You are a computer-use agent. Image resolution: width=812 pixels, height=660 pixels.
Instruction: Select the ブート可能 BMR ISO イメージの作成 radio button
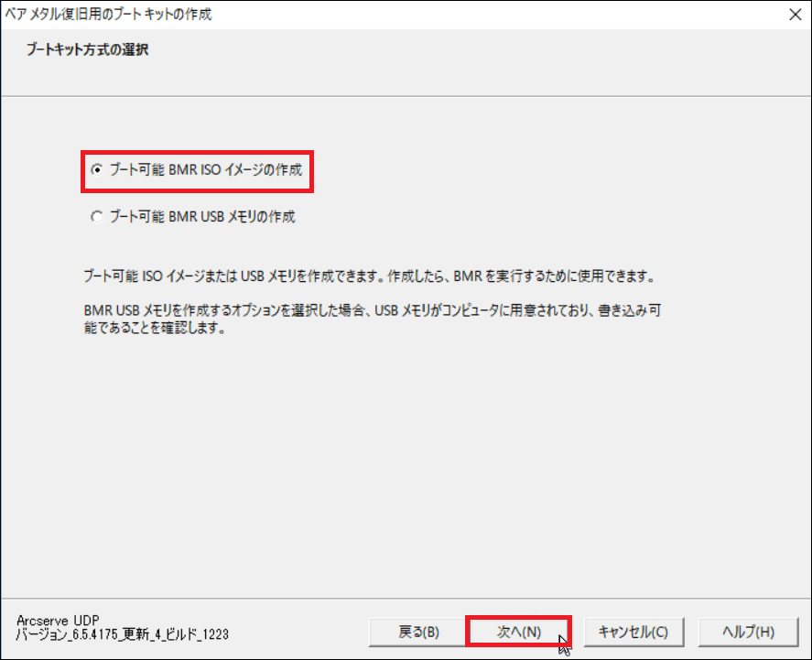point(97,169)
